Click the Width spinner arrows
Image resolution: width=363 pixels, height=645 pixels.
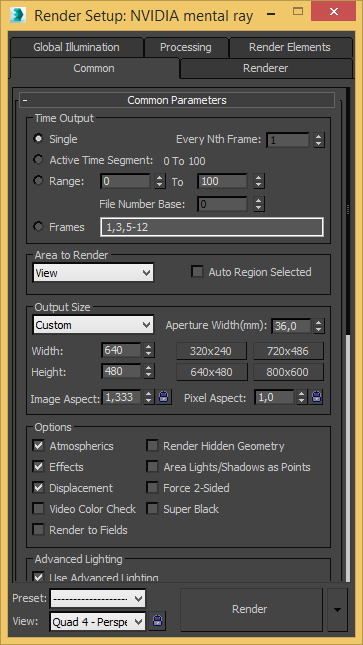149,350
